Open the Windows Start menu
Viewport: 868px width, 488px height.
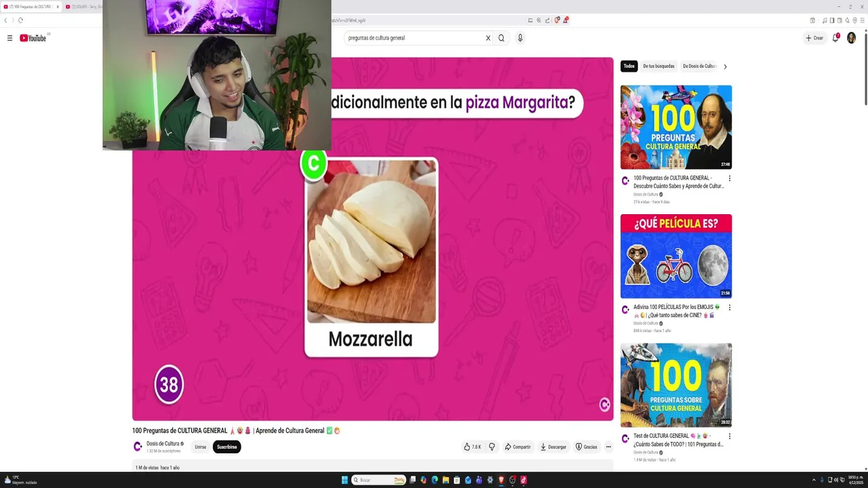344,480
